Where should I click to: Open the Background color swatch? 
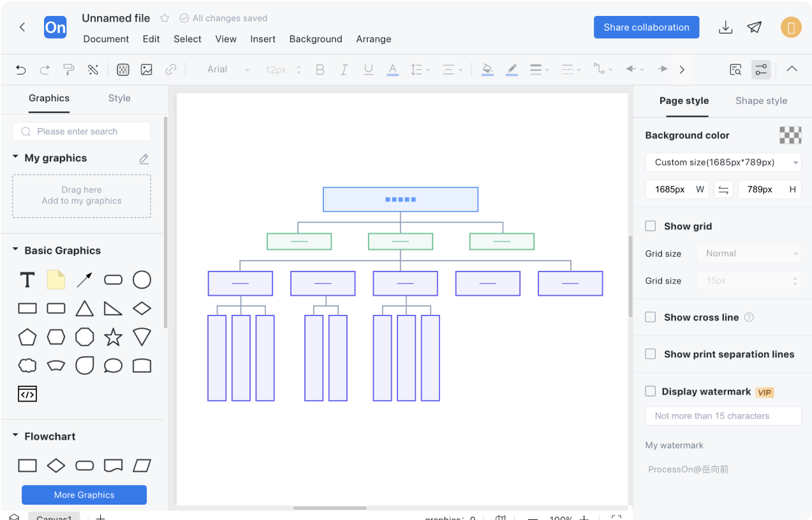click(x=790, y=135)
